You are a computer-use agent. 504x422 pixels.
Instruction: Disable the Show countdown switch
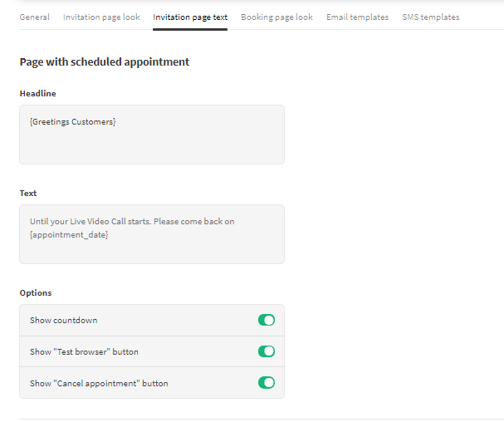[267, 320]
